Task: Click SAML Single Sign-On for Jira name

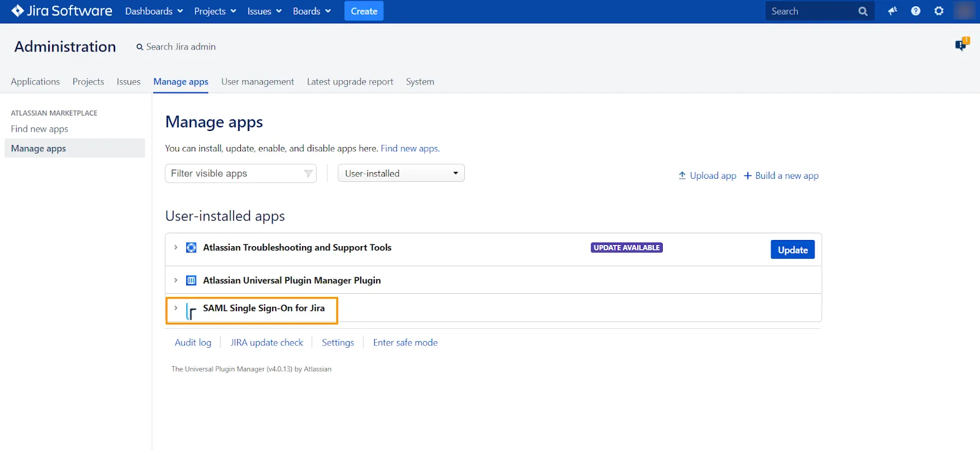Action: pyautogui.click(x=264, y=308)
